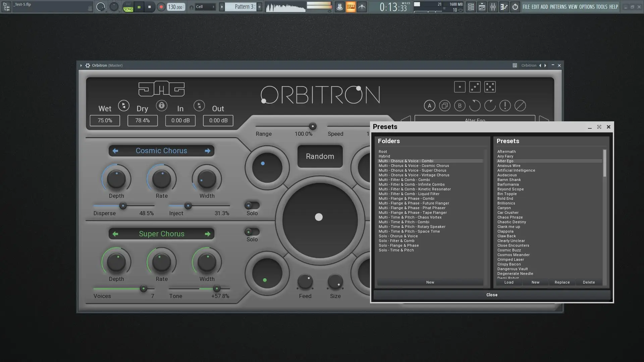The width and height of the screenshot is (644, 362).
Task: Click the five-dot dice randomize icon
Action: 490,87
